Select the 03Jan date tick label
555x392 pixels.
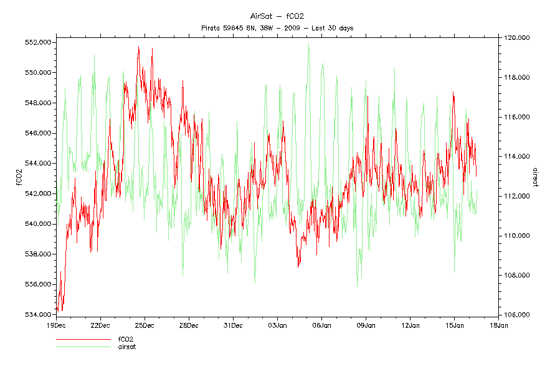point(277,325)
